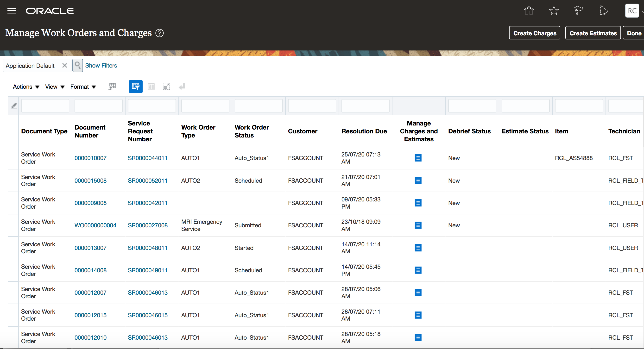Screen dimensions: 644x349
Task: Open charges icon for work order 0000010007
Action: pos(418,158)
